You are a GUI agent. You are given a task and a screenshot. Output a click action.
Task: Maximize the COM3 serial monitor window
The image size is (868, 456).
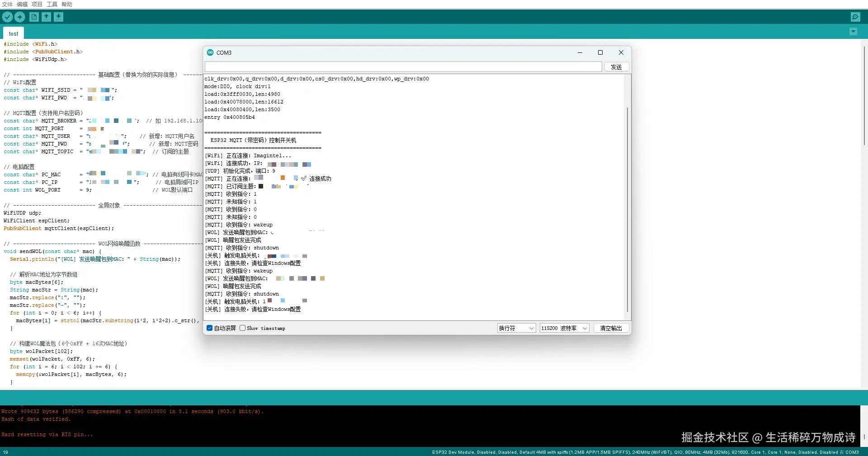(x=600, y=52)
